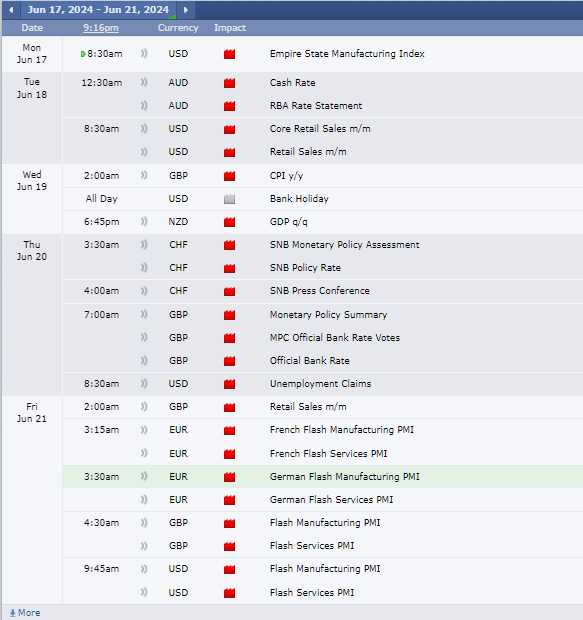
Task: Select the MPC Official Bank Rate Votes row
Action: click(323, 338)
